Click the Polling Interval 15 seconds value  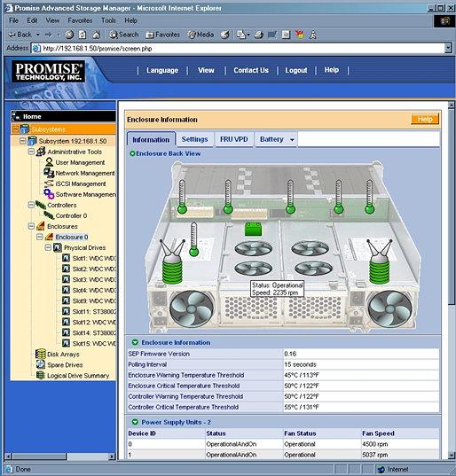300,364
